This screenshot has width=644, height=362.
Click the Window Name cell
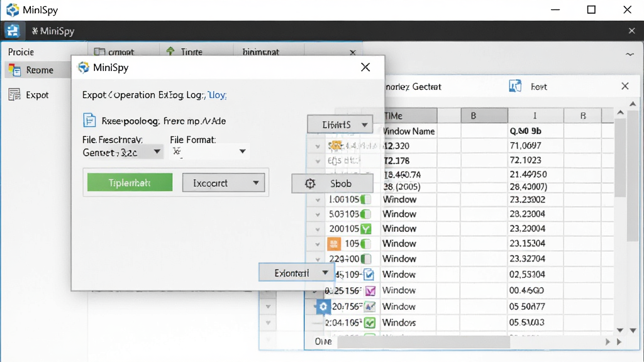tap(408, 131)
